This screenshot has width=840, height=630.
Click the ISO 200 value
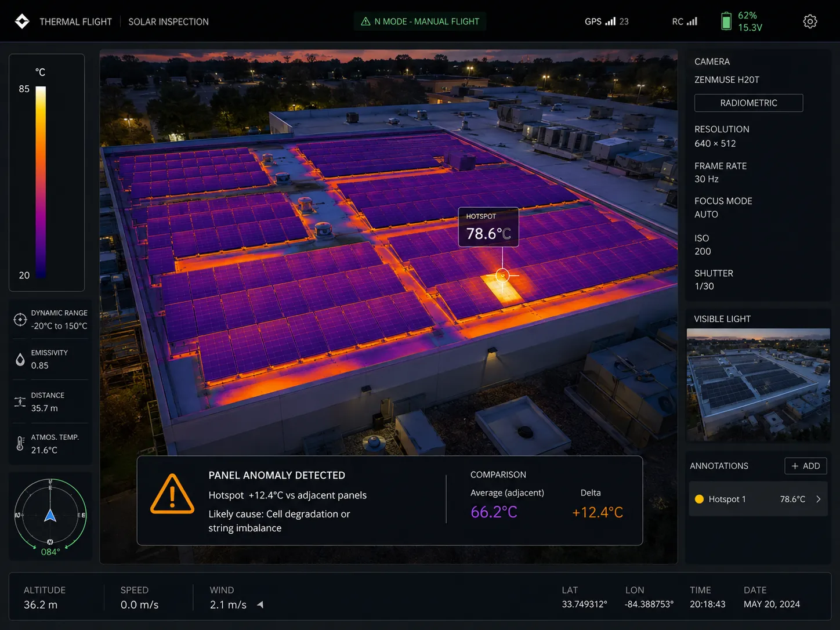pos(703,251)
